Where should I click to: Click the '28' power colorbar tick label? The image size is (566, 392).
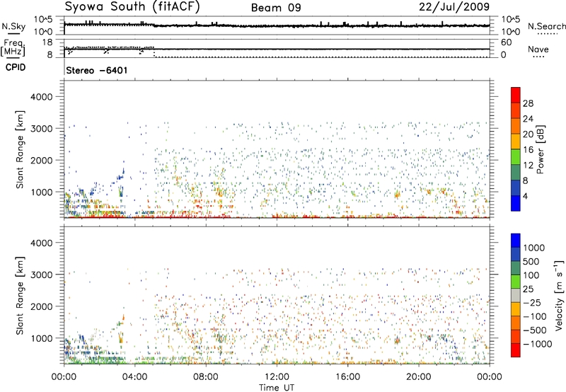coord(528,103)
